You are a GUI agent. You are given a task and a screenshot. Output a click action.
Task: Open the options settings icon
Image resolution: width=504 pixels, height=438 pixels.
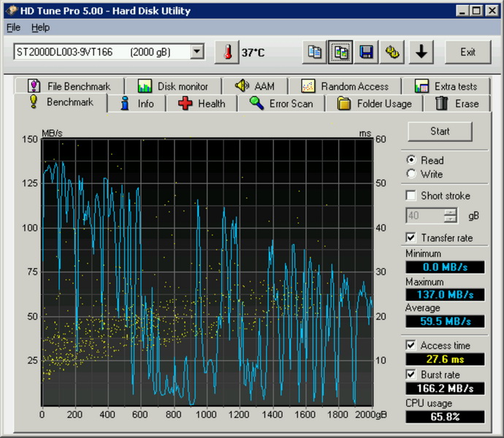click(x=392, y=52)
